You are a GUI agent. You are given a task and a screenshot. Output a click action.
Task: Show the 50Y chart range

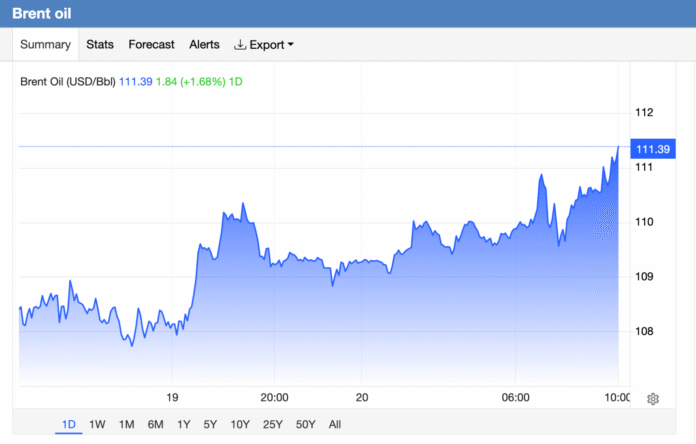(x=305, y=424)
